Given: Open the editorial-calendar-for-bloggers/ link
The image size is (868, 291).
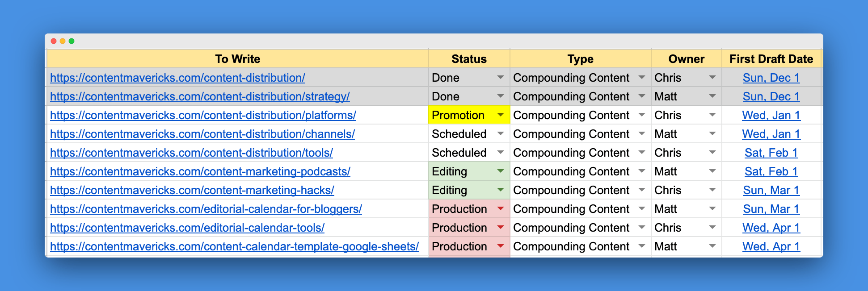Looking at the screenshot, I should pyautogui.click(x=206, y=209).
